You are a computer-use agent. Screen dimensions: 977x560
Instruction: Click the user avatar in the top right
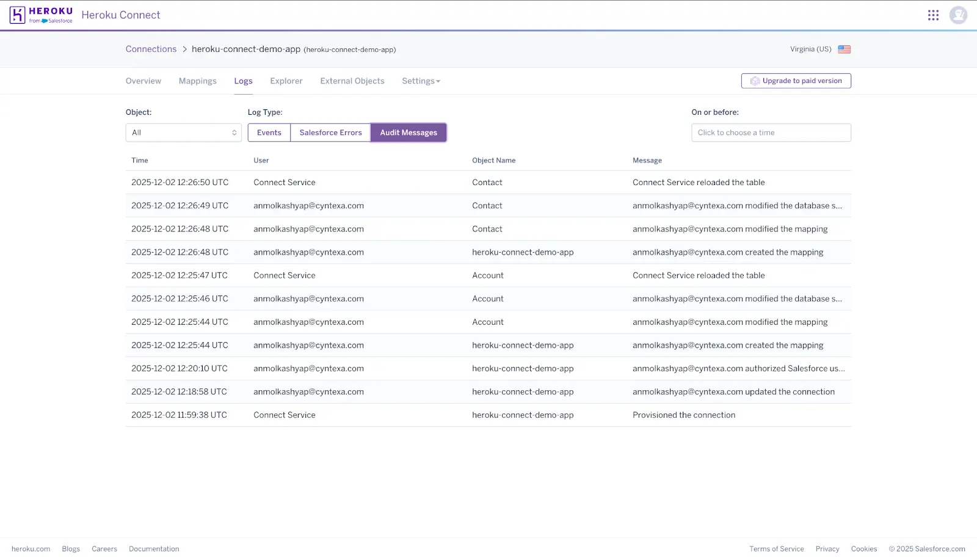(958, 15)
